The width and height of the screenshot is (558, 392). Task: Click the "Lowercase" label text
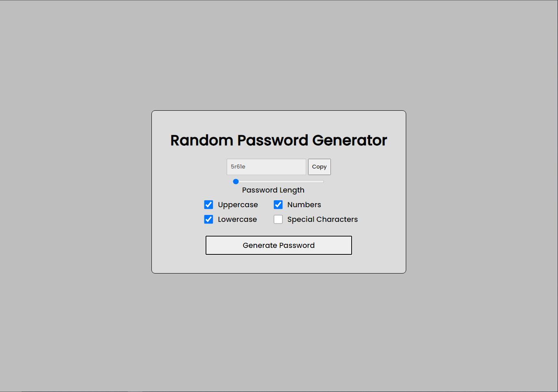[x=237, y=219]
